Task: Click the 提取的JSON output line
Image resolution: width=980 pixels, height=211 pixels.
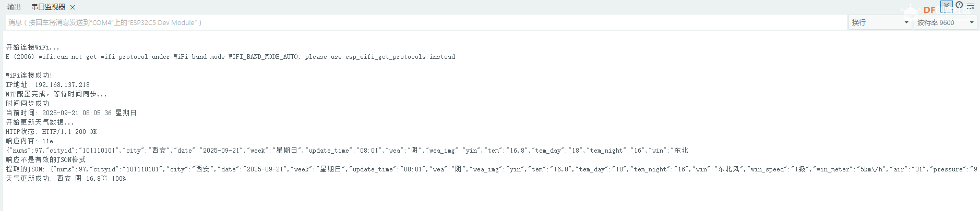Action: coord(492,169)
